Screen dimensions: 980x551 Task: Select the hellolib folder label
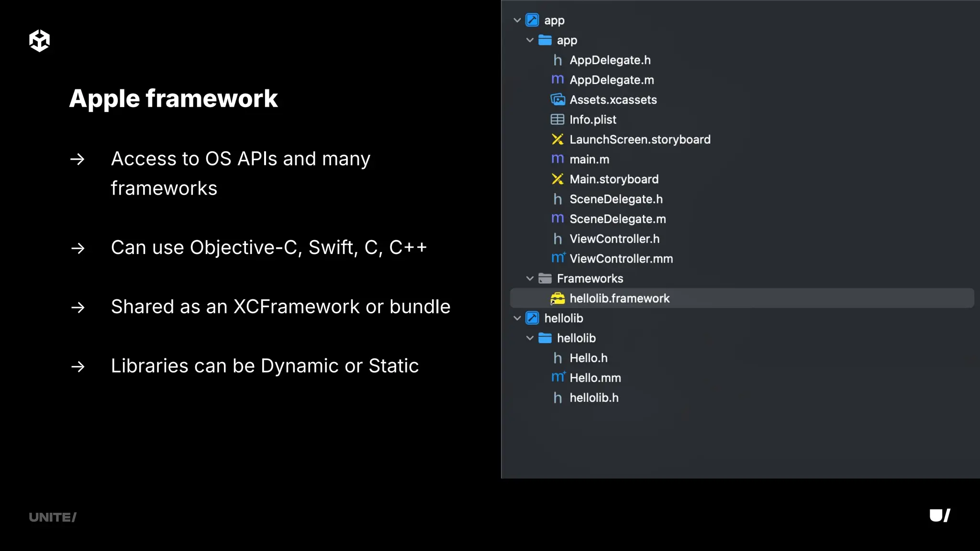[x=576, y=338]
